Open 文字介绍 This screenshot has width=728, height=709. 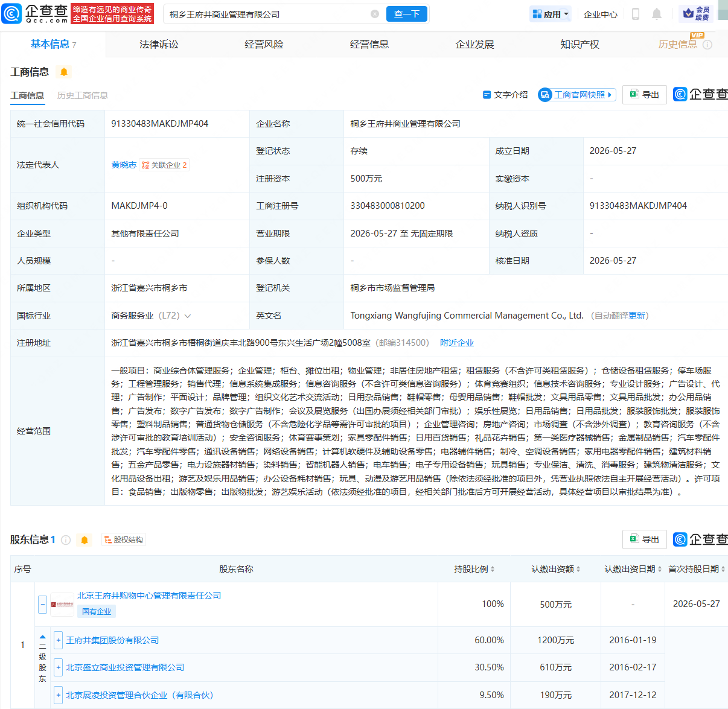(505, 95)
